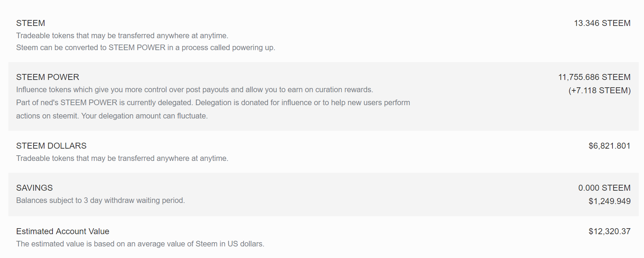Click Tradeable tokens text under STEEM DOLLARS
Screen dimensions: 644x258
pyautogui.click(x=122, y=158)
